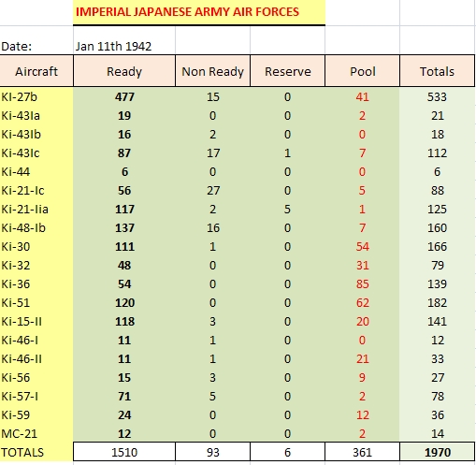
Task: Click the Totals value 36 for Ki-59
Action: click(437, 415)
